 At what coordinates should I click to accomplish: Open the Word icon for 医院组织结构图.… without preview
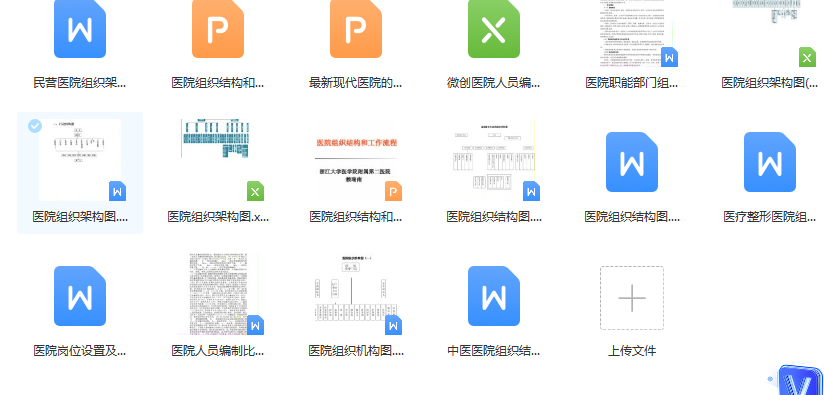coord(632,162)
